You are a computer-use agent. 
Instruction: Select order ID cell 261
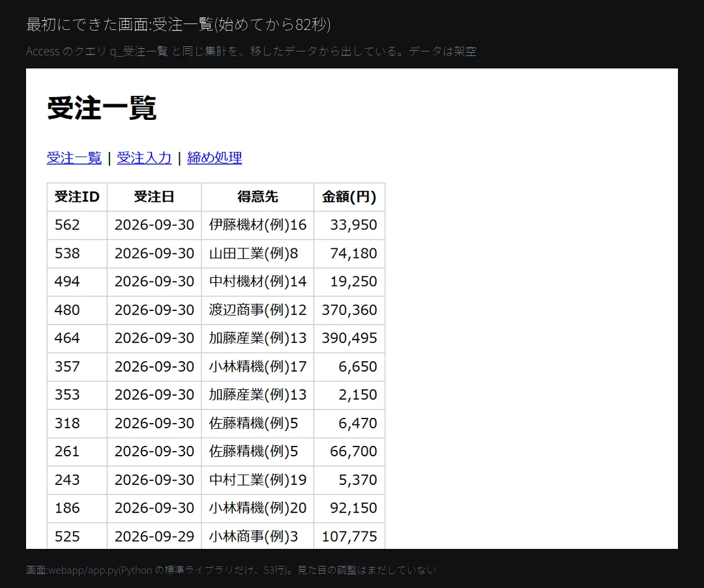[77, 451]
